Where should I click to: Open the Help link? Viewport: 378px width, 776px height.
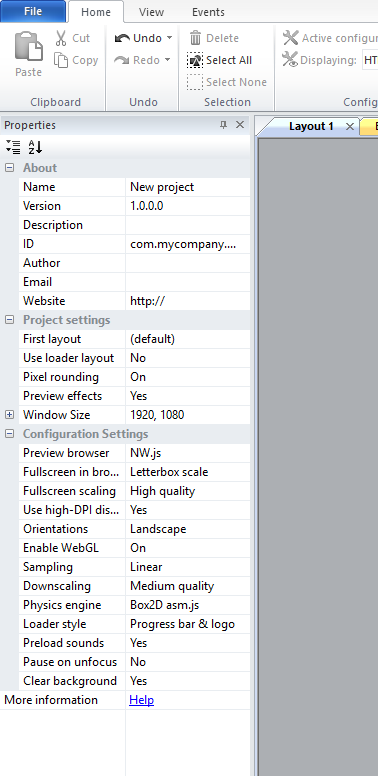tap(142, 700)
